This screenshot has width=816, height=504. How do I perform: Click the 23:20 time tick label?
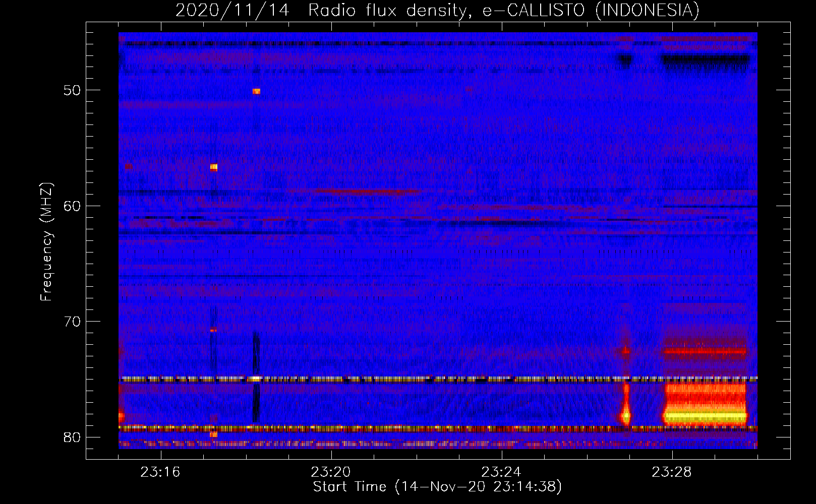pyautogui.click(x=331, y=472)
